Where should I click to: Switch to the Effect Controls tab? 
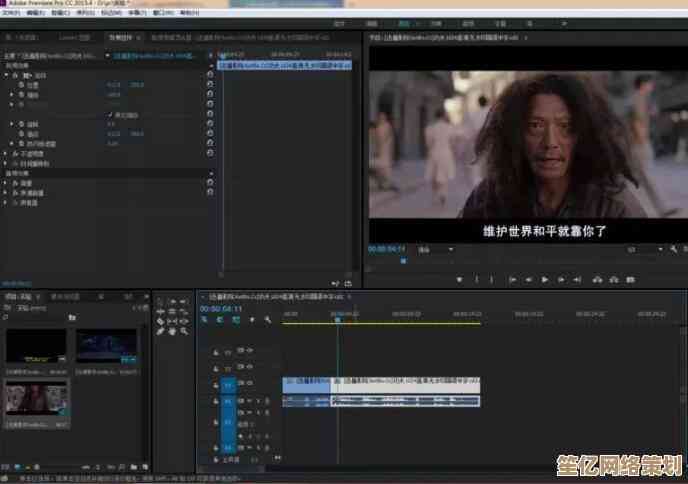pos(120,37)
